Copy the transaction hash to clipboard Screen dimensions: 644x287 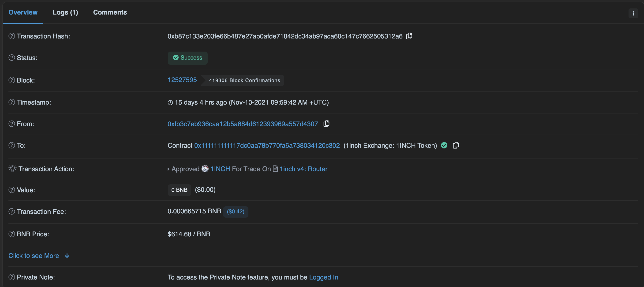pyautogui.click(x=409, y=36)
